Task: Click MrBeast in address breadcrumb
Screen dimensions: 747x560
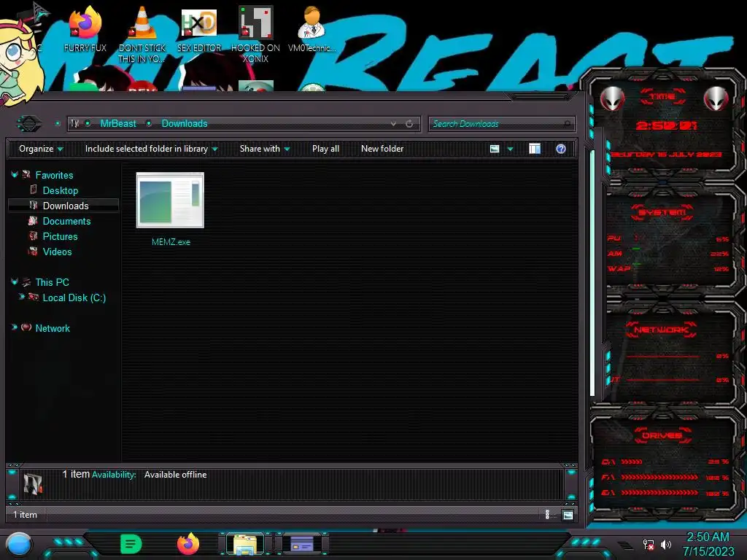Action: [118, 124]
